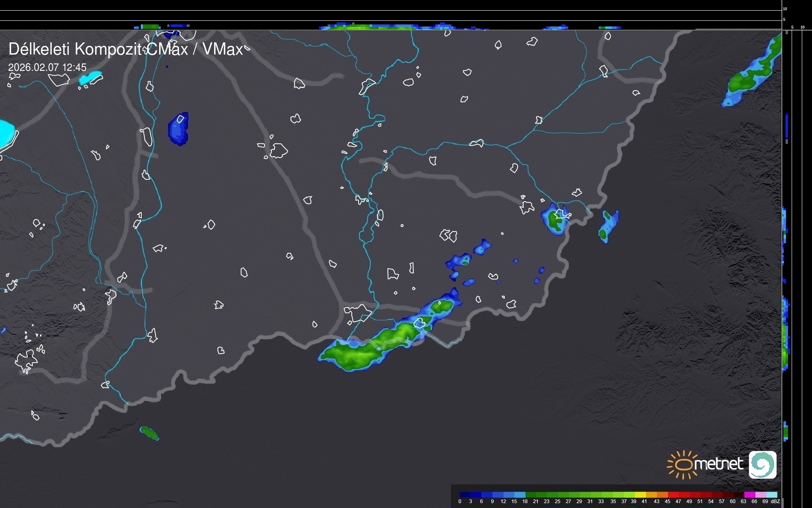Click the small green echo at the bottom left

click(x=149, y=433)
